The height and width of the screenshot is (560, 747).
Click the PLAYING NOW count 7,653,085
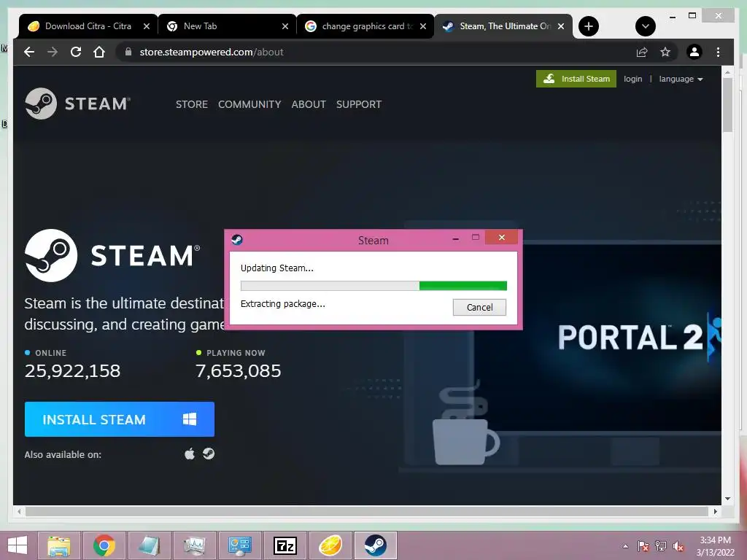click(239, 370)
